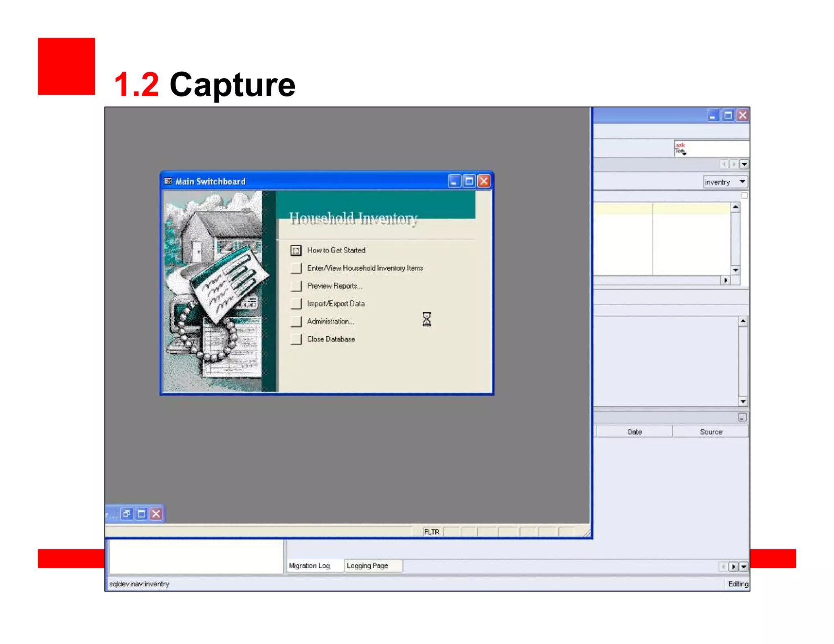Click the highlighted yellow grid row
The width and height of the screenshot is (834, 644).
662,209
